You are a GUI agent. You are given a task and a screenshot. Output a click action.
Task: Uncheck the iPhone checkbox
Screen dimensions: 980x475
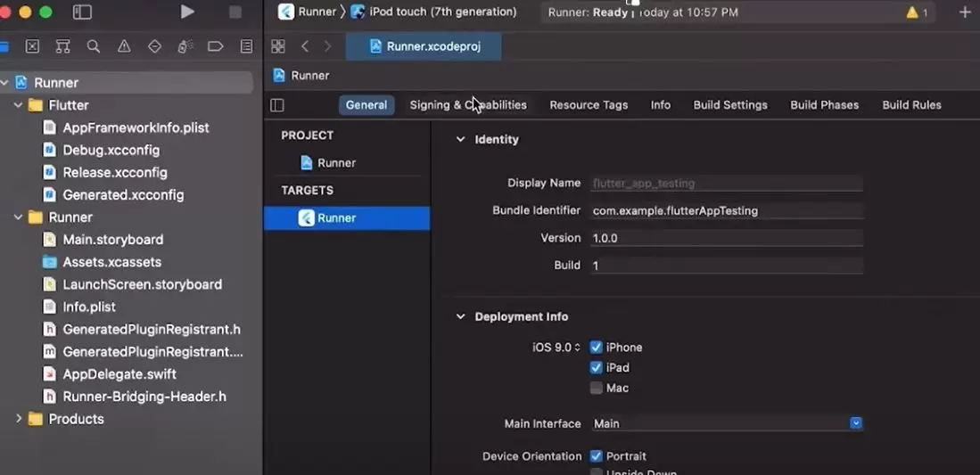coord(597,348)
